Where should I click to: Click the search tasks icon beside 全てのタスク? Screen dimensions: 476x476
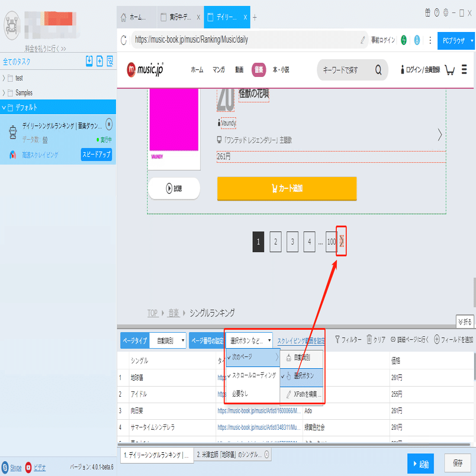tap(110, 61)
